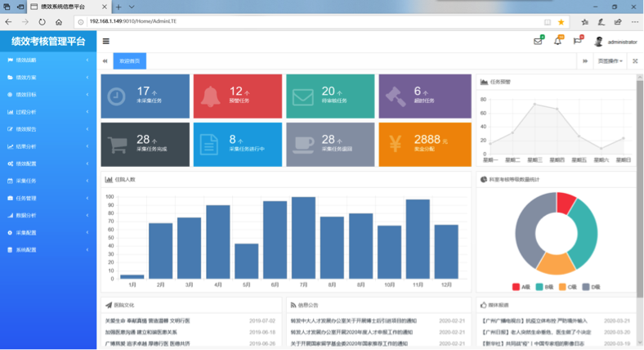This screenshot has height=350, width=644.
Task: Click the fullscreen expand icon
Action: [x=635, y=61]
